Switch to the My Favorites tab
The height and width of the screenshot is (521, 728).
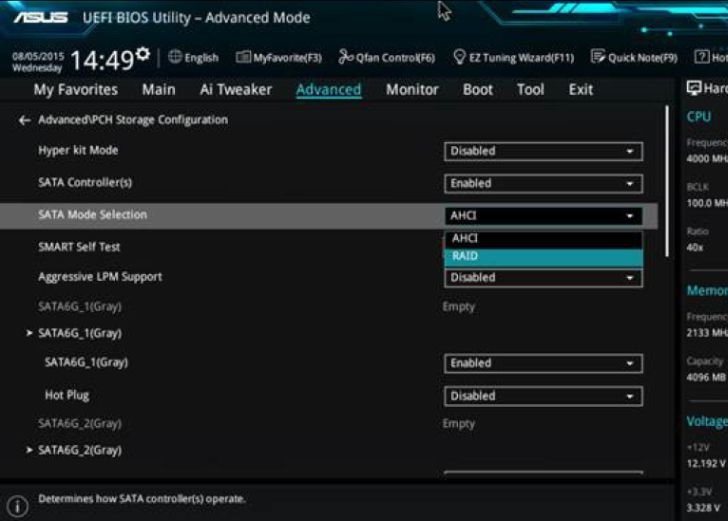76,90
